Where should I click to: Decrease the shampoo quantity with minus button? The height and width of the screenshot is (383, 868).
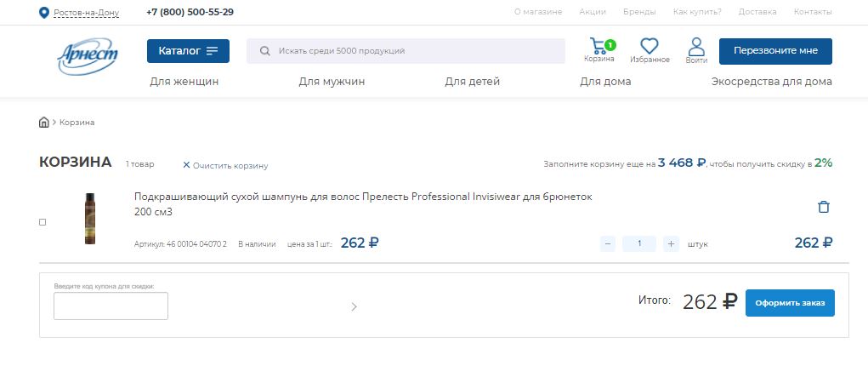(x=608, y=244)
